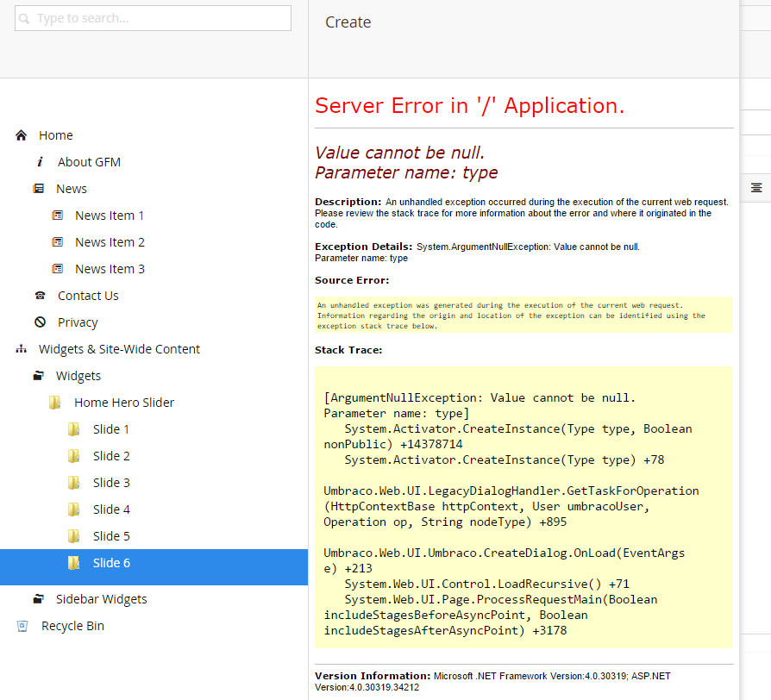The width and height of the screenshot is (771, 700).
Task: Click the align icon at right edge
Action: (756, 187)
